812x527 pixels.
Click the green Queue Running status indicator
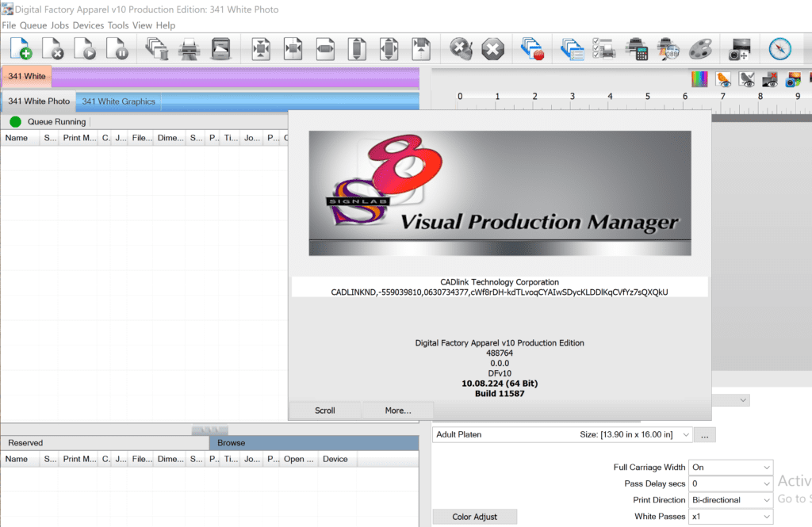coord(15,122)
